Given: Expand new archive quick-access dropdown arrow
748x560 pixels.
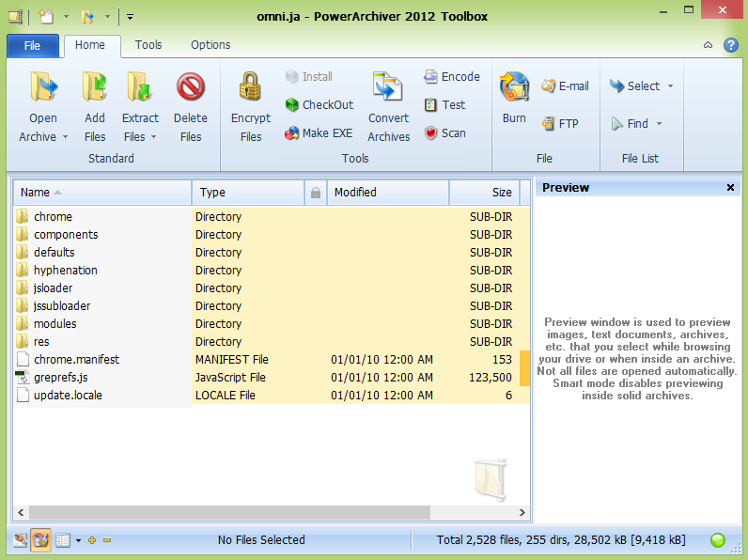Looking at the screenshot, I should pyautogui.click(x=67, y=17).
